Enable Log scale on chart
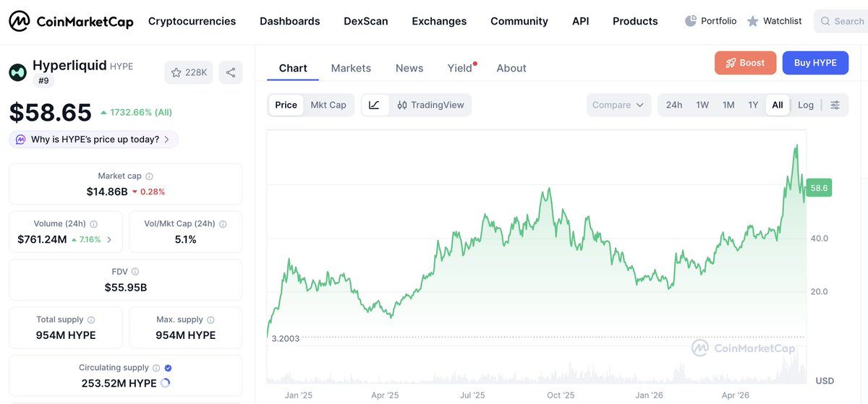This screenshot has width=868, height=404. coord(806,105)
